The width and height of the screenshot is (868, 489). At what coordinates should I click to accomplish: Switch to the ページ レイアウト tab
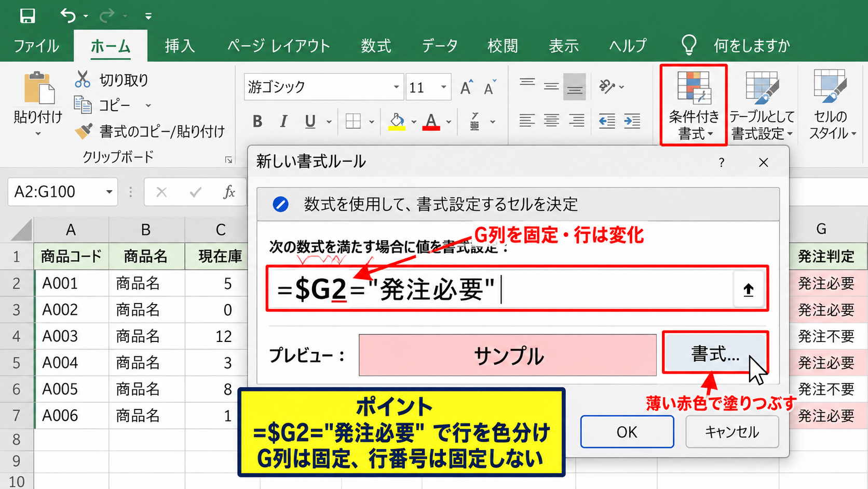pyautogui.click(x=279, y=46)
